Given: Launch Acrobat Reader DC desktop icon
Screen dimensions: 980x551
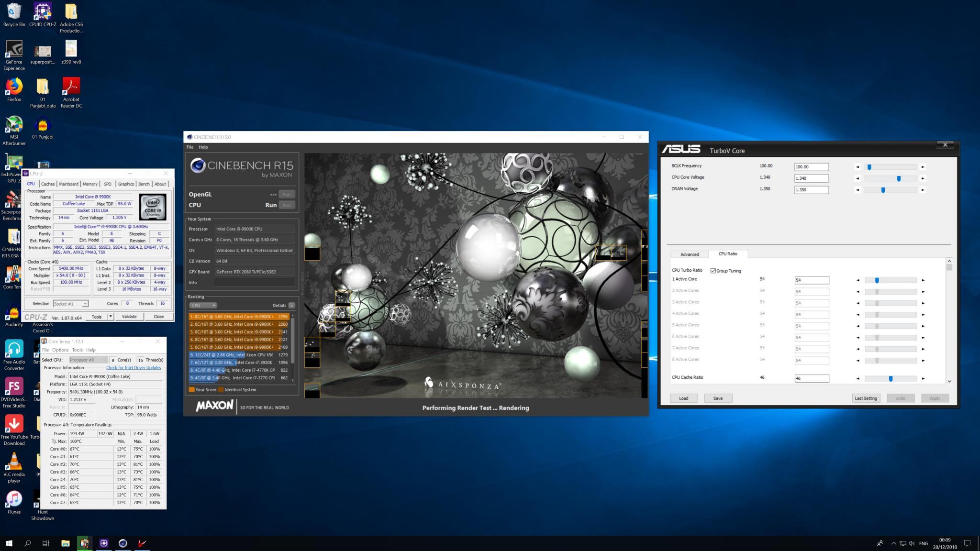Looking at the screenshot, I should (x=71, y=93).
